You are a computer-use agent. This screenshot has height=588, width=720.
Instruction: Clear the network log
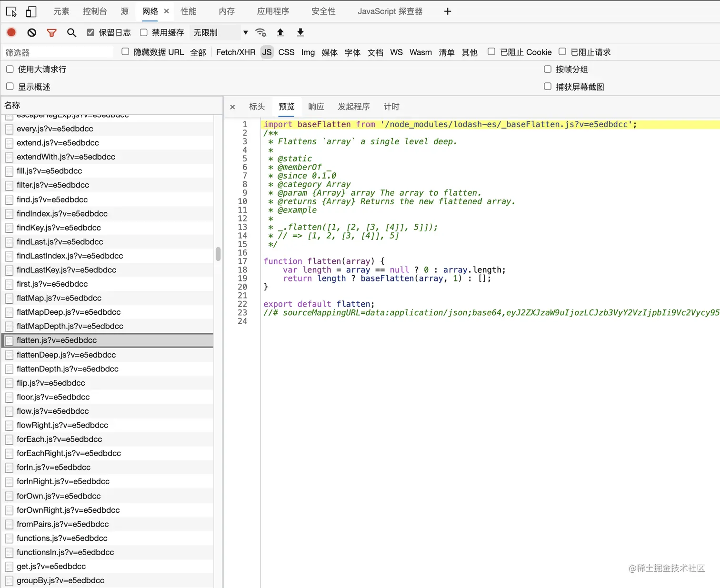[32, 32]
